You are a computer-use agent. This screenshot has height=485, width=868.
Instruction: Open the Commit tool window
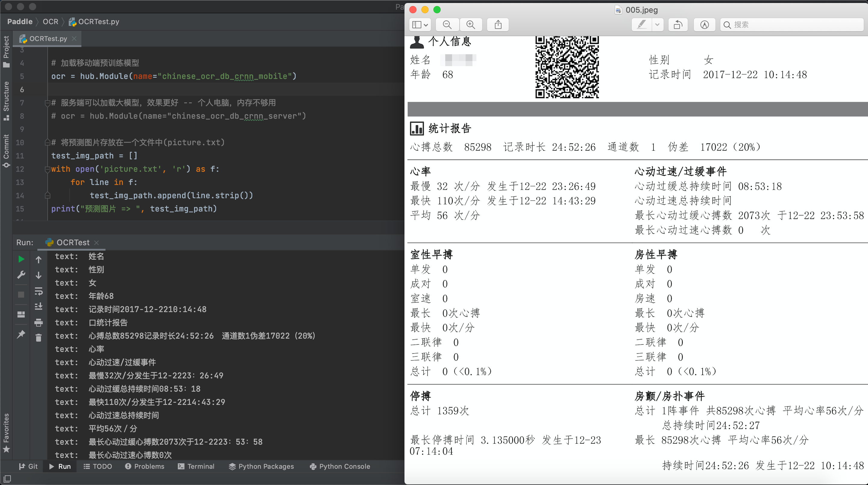coord(6,151)
